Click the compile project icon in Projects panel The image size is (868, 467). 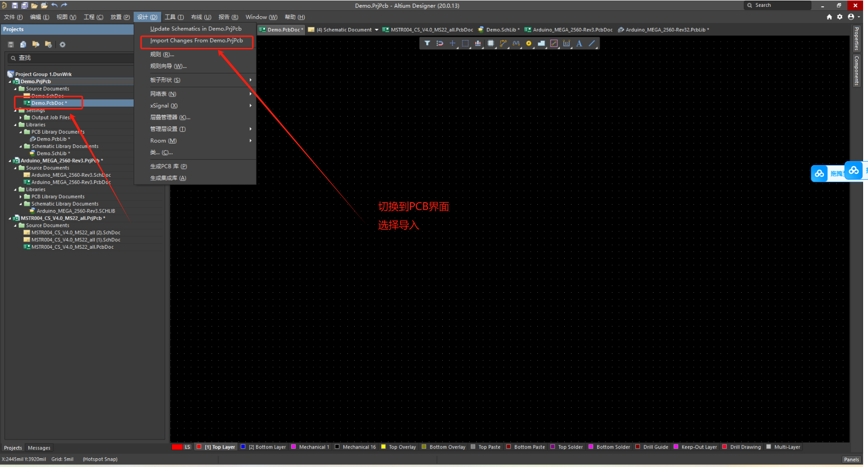click(x=23, y=44)
